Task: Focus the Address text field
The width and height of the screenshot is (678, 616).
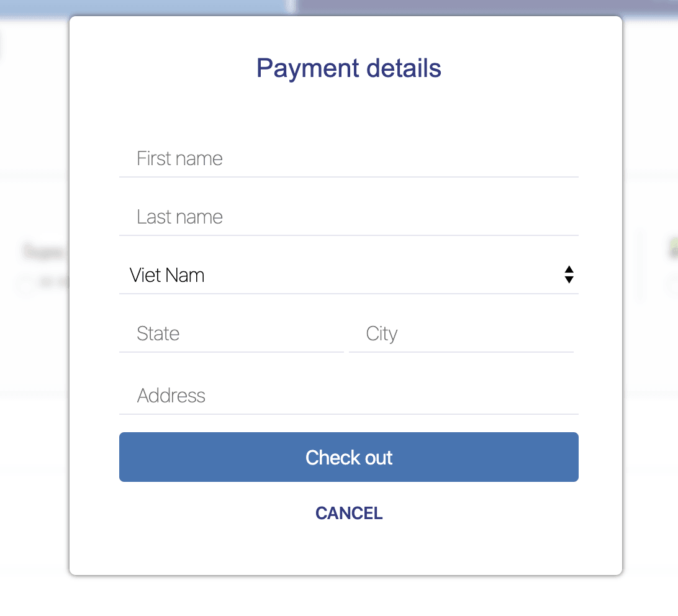Action: [x=348, y=396]
